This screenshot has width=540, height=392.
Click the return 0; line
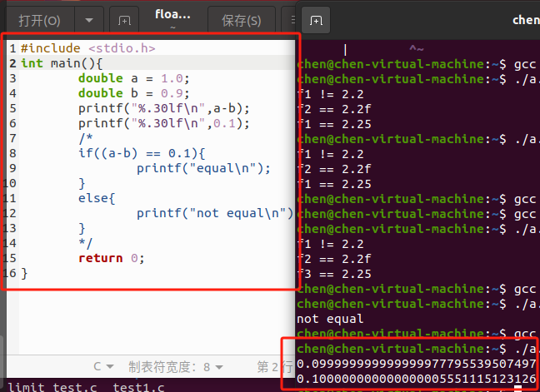coord(111,258)
